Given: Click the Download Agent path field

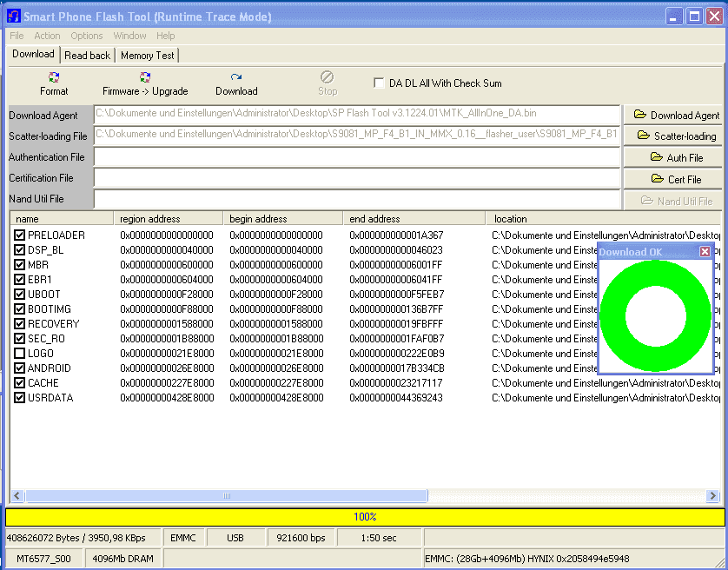Looking at the screenshot, I should (x=356, y=114).
